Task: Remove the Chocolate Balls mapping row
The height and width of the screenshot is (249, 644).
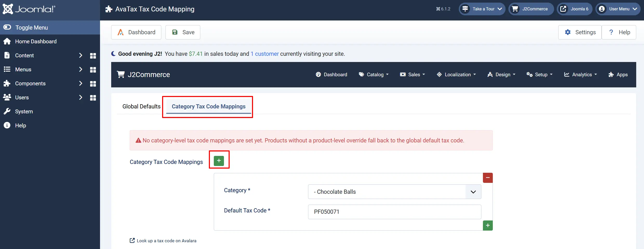Action: tap(488, 178)
